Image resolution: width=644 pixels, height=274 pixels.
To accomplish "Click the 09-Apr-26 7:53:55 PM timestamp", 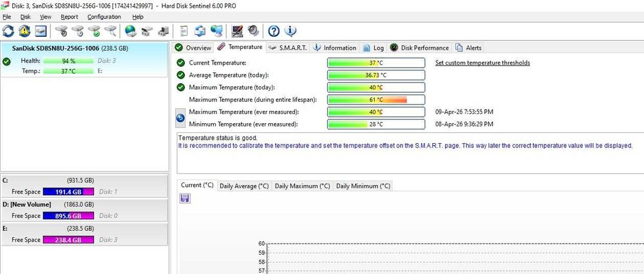I will click(x=464, y=112).
